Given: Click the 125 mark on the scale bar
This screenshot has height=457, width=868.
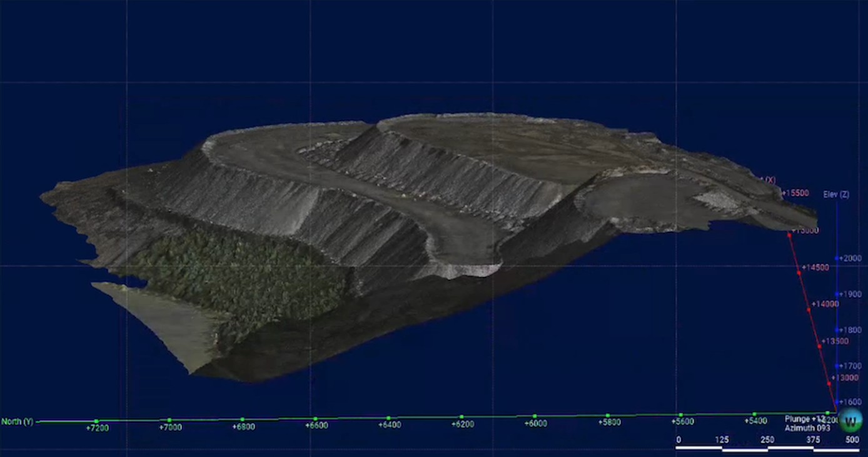Looking at the screenshot, I should [x=722, y=440].
